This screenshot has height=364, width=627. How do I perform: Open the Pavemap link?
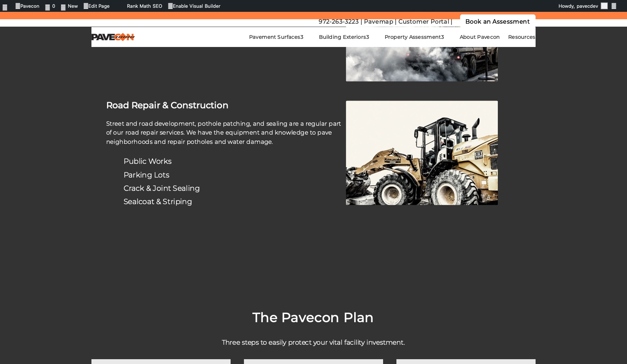click(x=378, y=21)
